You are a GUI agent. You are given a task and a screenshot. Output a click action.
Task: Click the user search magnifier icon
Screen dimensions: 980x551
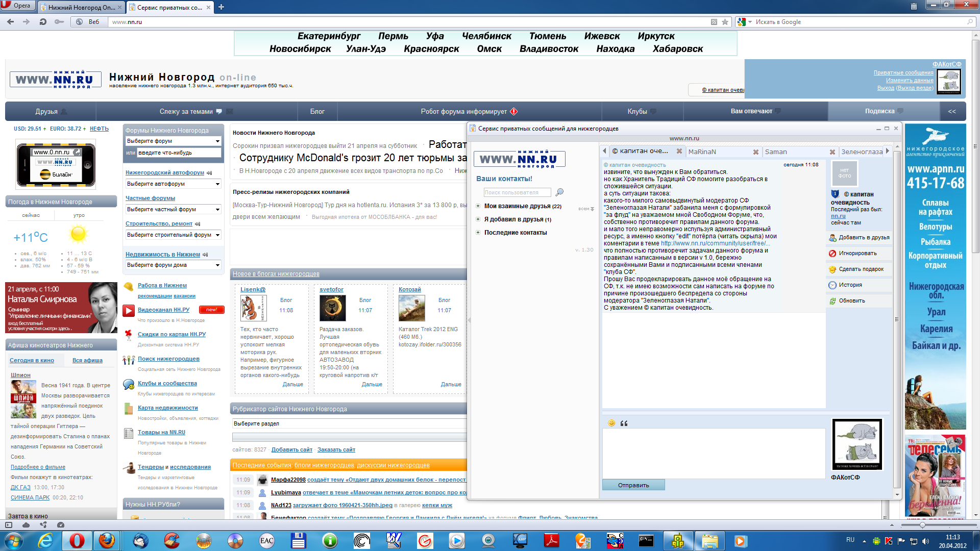pyautogui.click(x=559, y=192)
